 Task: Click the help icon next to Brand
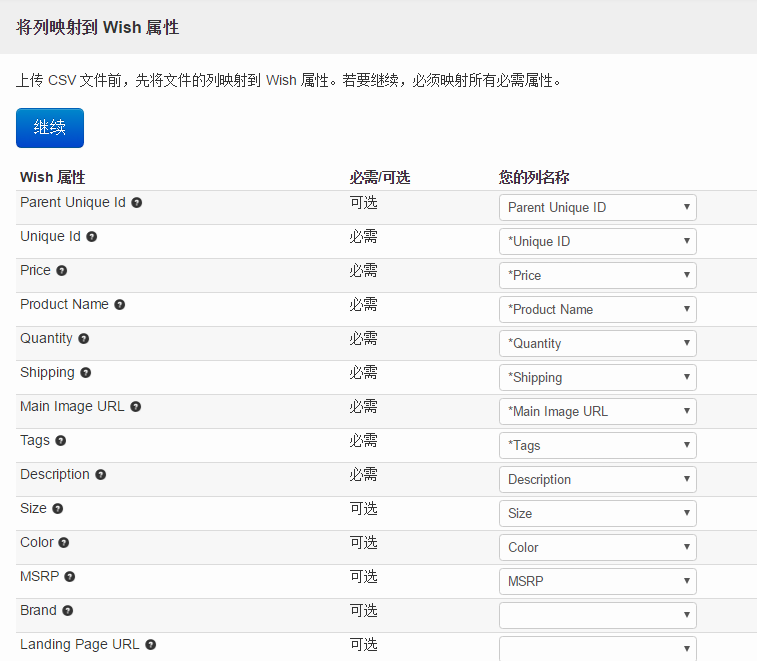click(68, 611)
